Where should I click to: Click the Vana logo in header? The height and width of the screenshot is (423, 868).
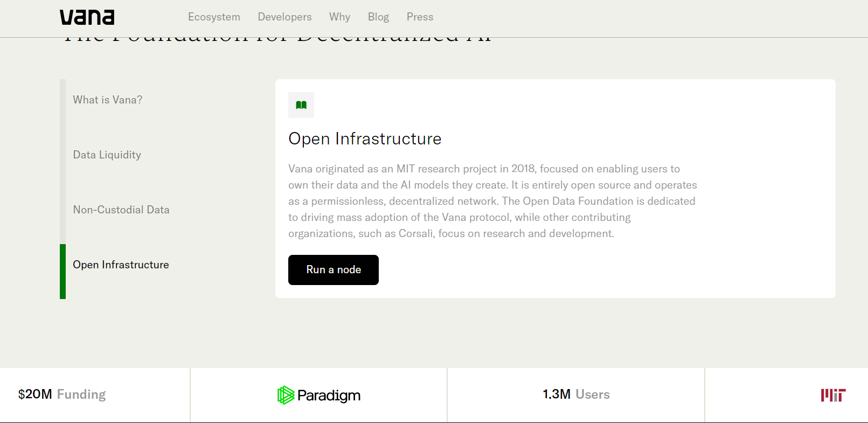(x=87, y=17)
